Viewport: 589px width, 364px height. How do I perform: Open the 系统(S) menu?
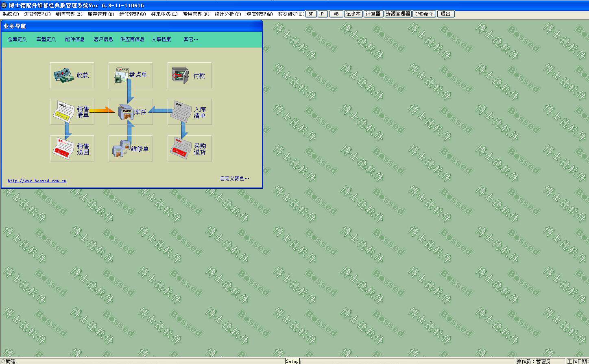11,14
